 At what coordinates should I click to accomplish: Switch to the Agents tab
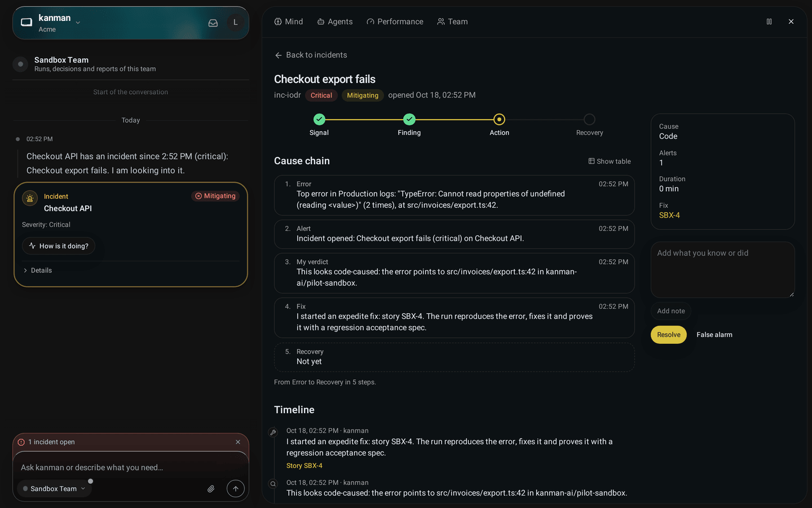pyautogui.click(x=335, y=21)
